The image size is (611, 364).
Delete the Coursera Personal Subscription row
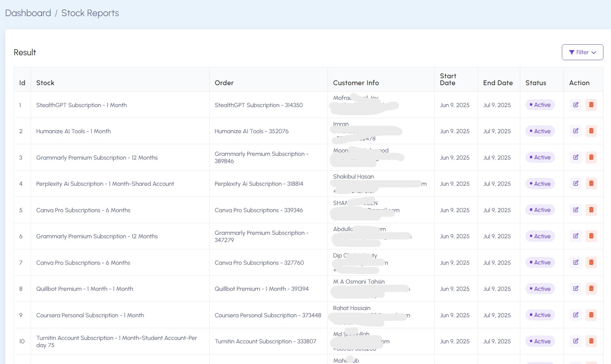tap(591, 315)
